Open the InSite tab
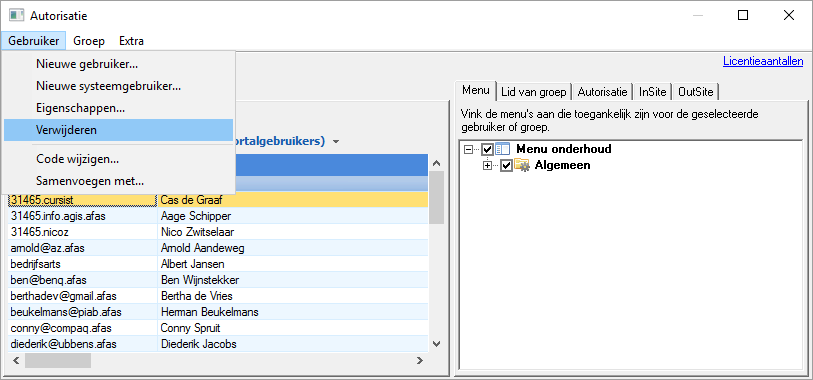The image size is (813, 380). pyautogui.click(x=653, y=92)
